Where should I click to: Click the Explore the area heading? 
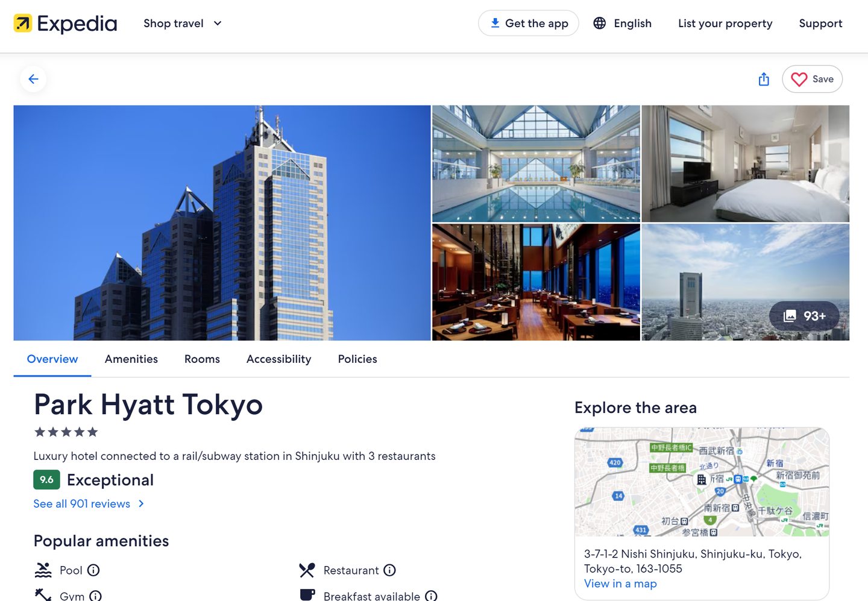coord(635,407)
